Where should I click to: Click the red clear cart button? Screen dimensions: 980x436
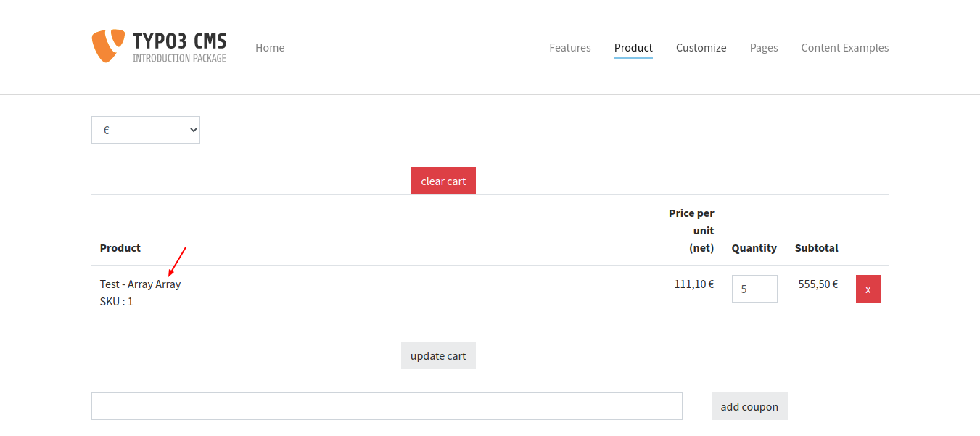click(x=443, y=181)
